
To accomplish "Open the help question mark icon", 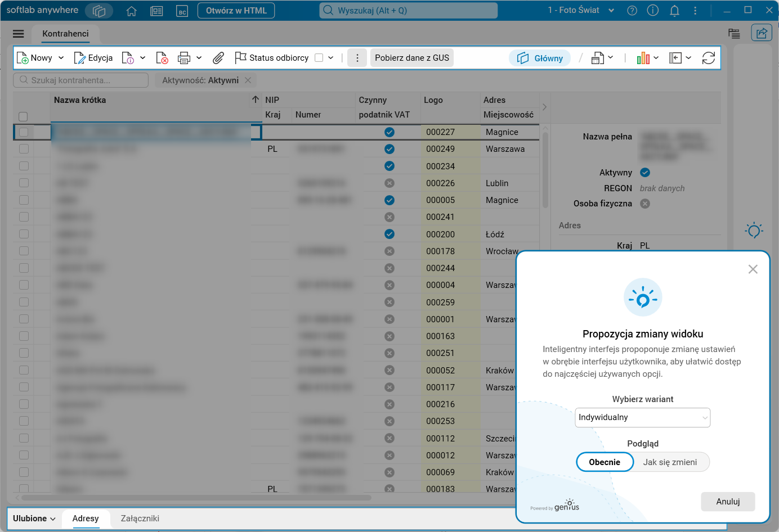I will click(632, 11).
